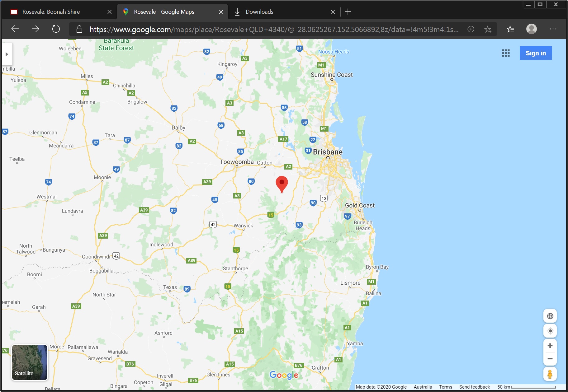Expand the collapsed side panel
This screenshot has height=392, width=568.
click(7, 54)
